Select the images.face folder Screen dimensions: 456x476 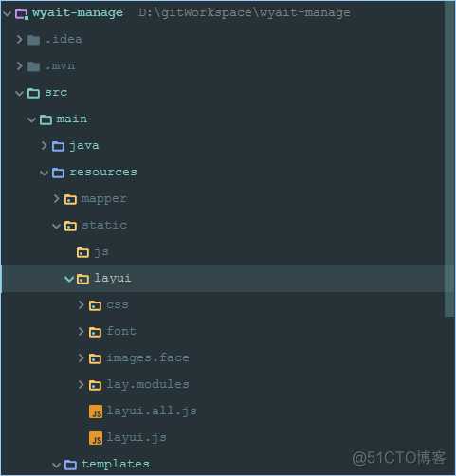[x=148, y=358]
